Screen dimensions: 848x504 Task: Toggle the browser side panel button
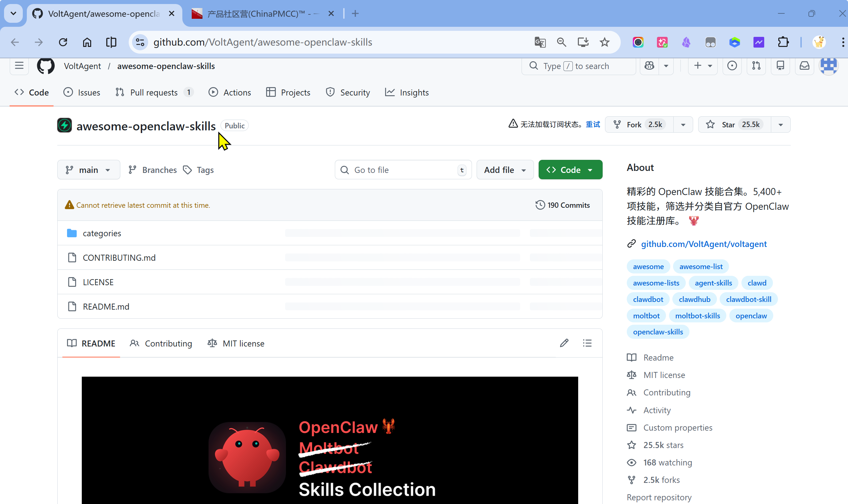coord(111,42)
